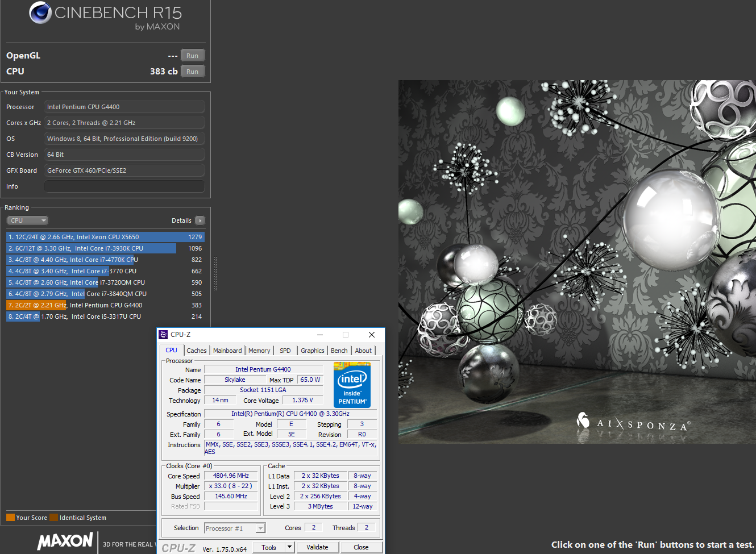Screen dimensions: 756x554
Task: Open the Memory tab in CPU-Z
Action: coord(259,351)
